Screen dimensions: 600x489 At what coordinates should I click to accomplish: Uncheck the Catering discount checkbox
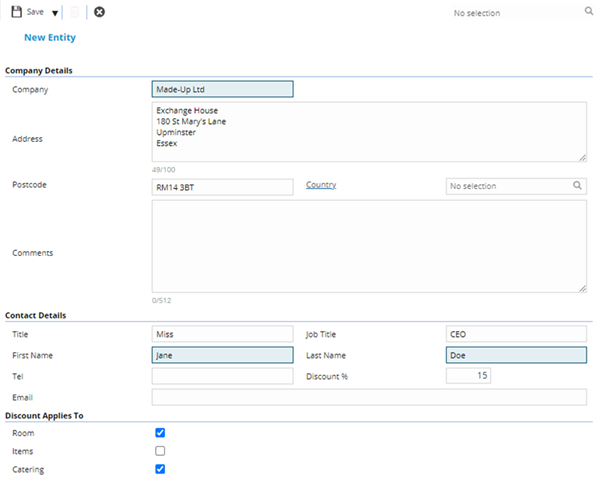tap(160, 469)
